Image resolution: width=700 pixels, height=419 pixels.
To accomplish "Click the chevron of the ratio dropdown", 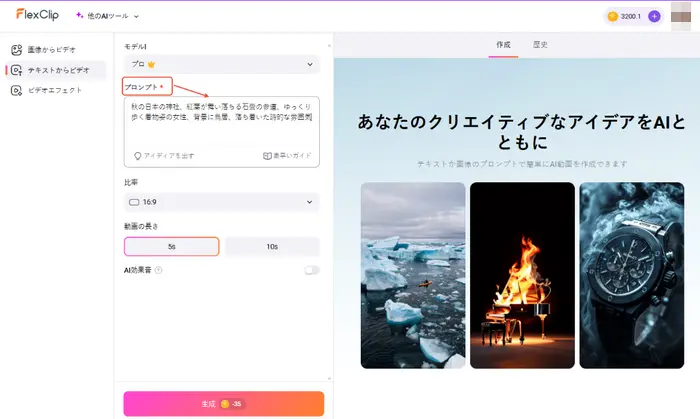I will tap(309, 202).
